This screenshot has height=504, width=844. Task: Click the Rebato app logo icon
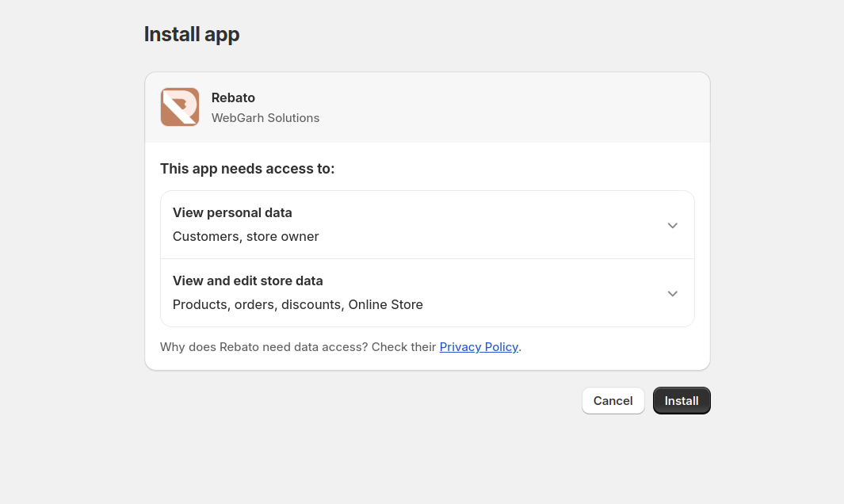(179, 107)
